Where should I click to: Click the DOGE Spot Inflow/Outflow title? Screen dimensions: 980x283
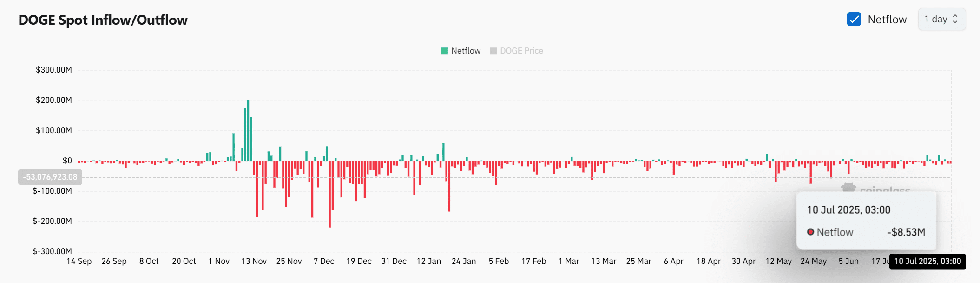tap(103, 20)
